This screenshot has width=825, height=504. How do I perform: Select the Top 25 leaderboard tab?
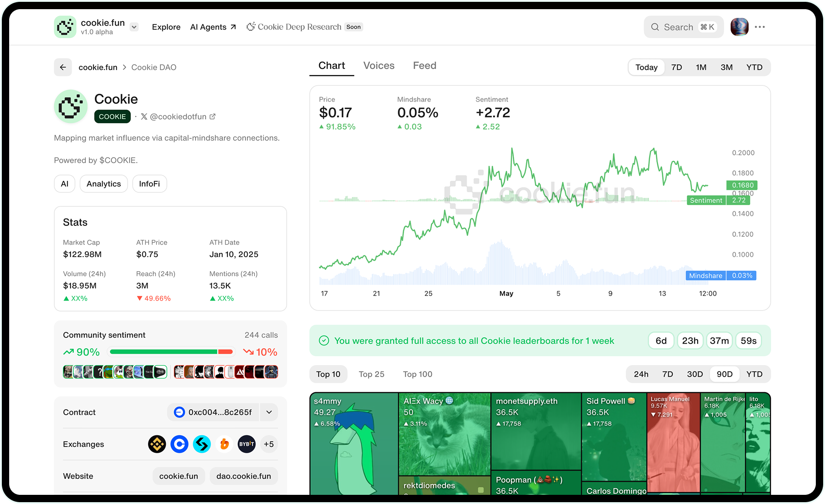372,374
